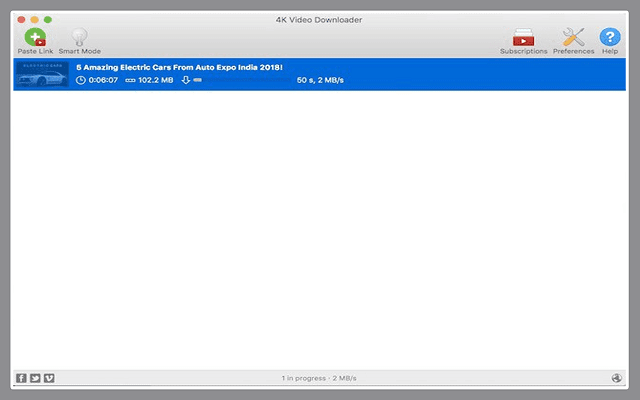Viewport: 640px width, 400px height.
Task: Open Help
Action: click(609, 38)
